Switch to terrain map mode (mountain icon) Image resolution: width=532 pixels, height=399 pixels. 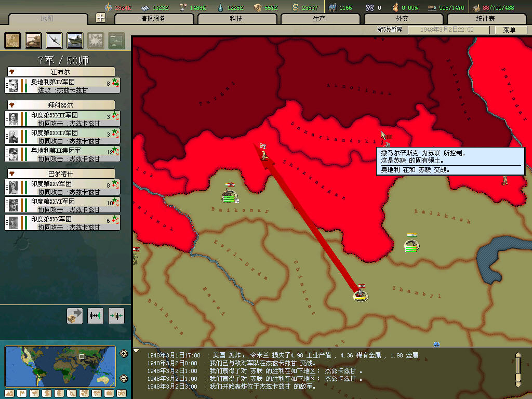coord(9,393)
